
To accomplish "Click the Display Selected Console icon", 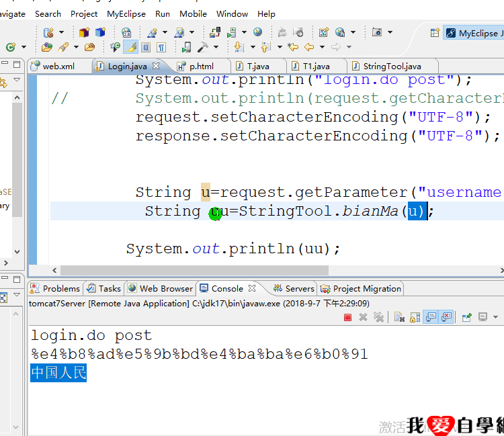I will [482, 318].
